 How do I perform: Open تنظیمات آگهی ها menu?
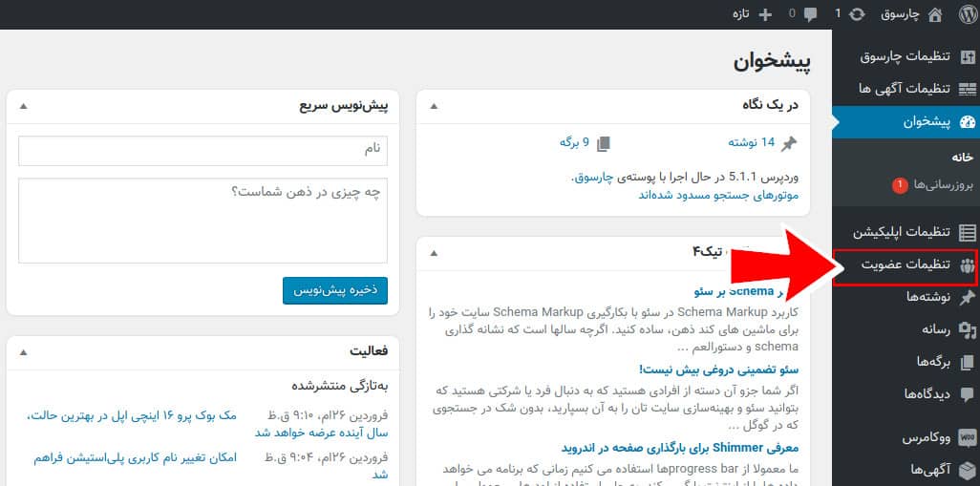(x=905, y=89)
